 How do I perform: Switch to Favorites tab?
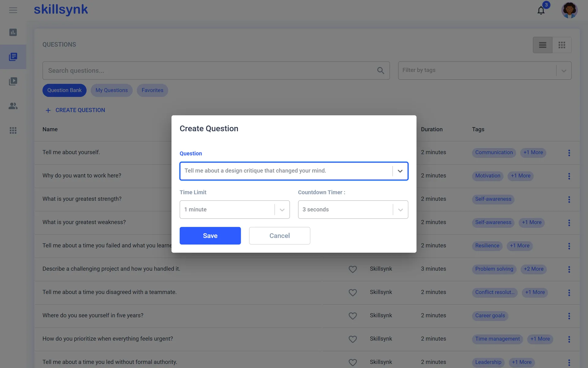(x=153, y=90)
